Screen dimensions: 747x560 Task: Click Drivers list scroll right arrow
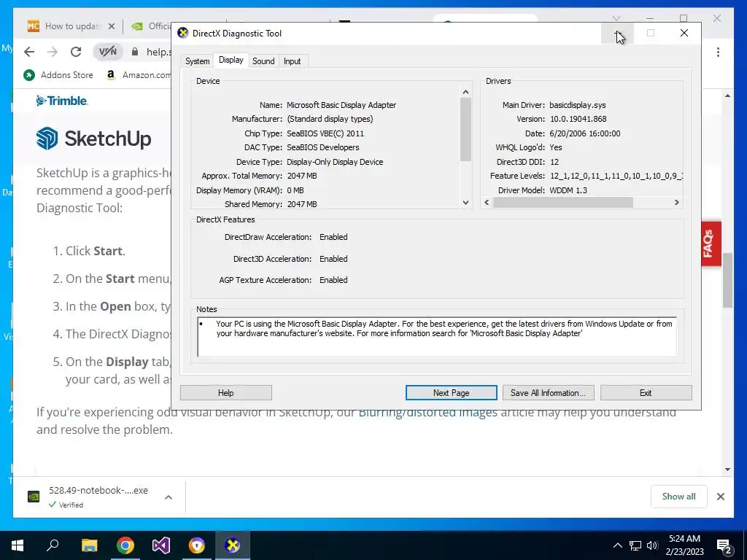(x=676, y=203)
